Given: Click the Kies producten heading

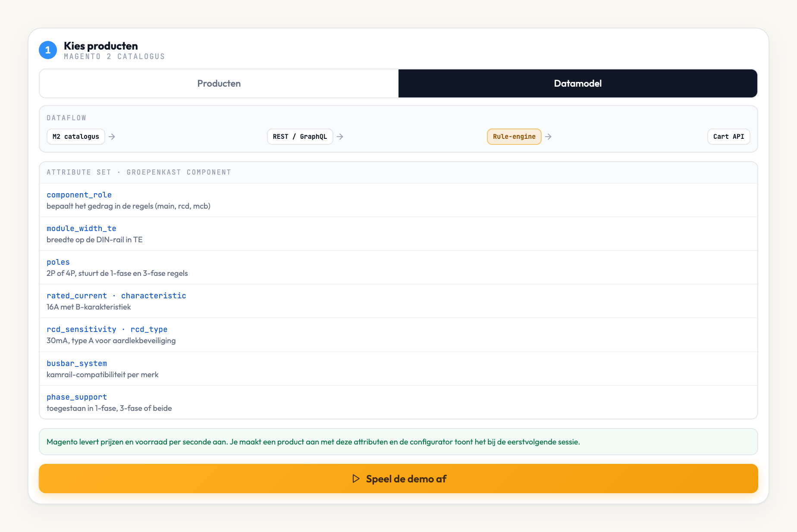Looking at the screenshot, I should click(101, 46).
